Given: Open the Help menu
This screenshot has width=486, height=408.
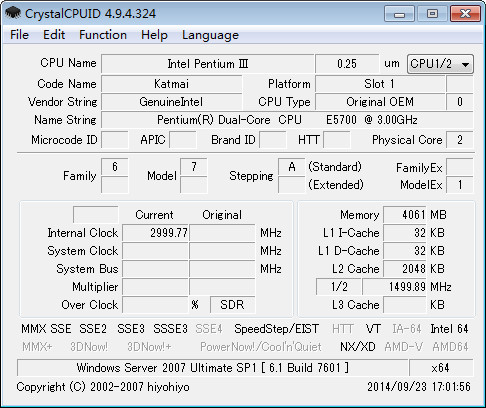Looking at the screenshot, I should [154, 35].
